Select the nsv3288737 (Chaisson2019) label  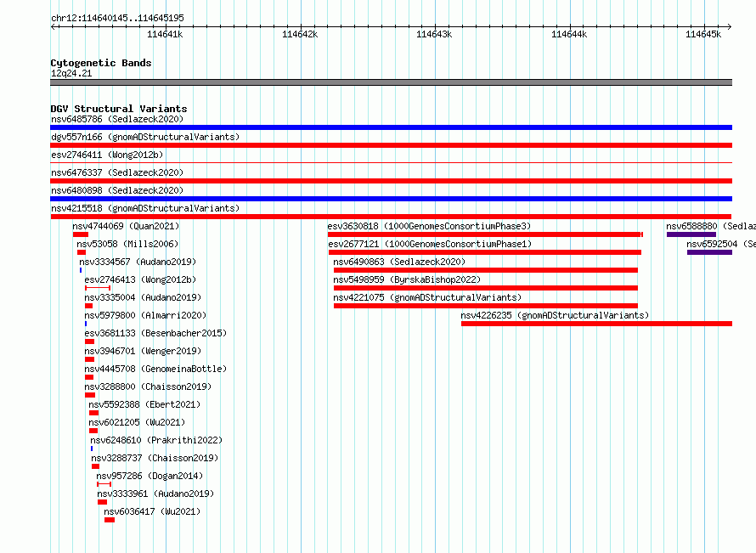pyautogui.click(x=155, y=458)
